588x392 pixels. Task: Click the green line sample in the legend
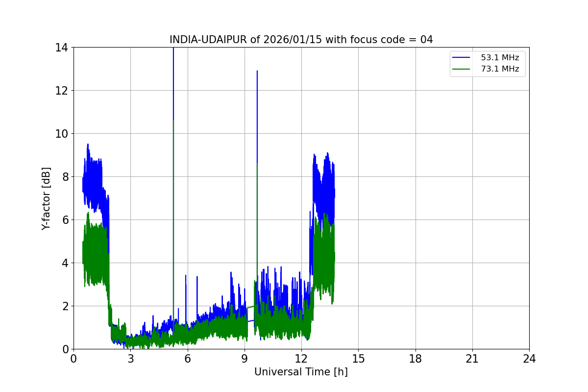pos(462,69)
